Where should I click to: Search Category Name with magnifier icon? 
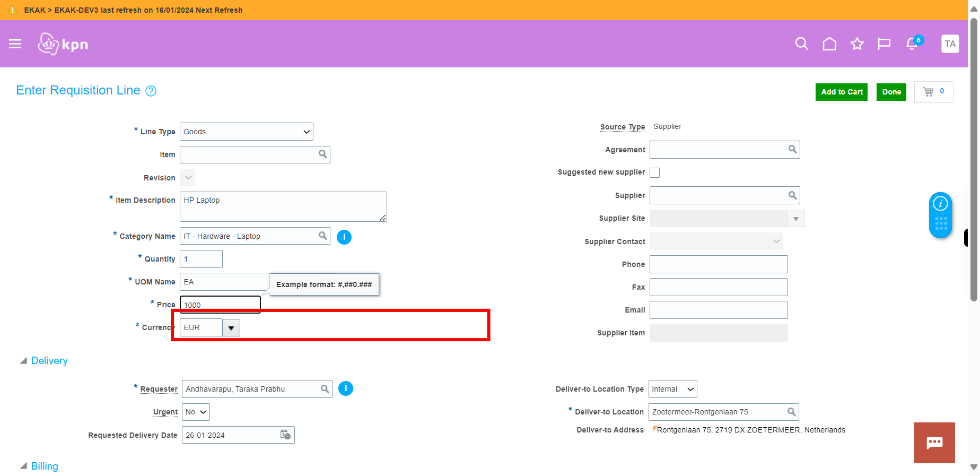pyautogui.click(x=322, y=236)
